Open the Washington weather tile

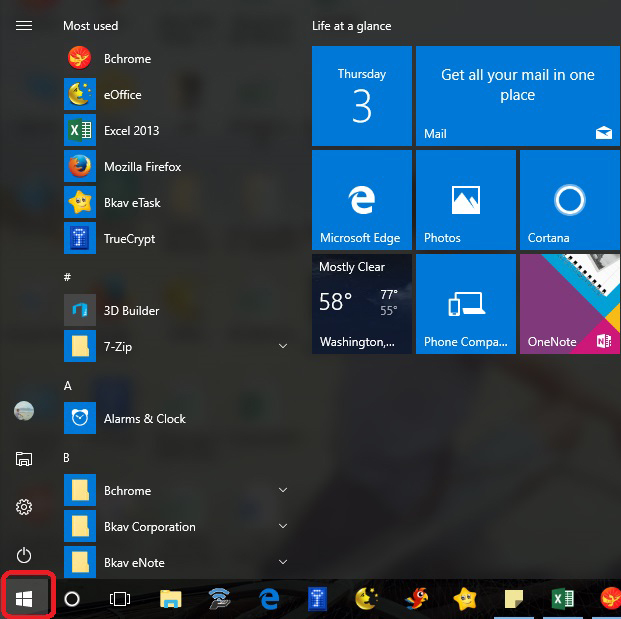tap(362, 304)
